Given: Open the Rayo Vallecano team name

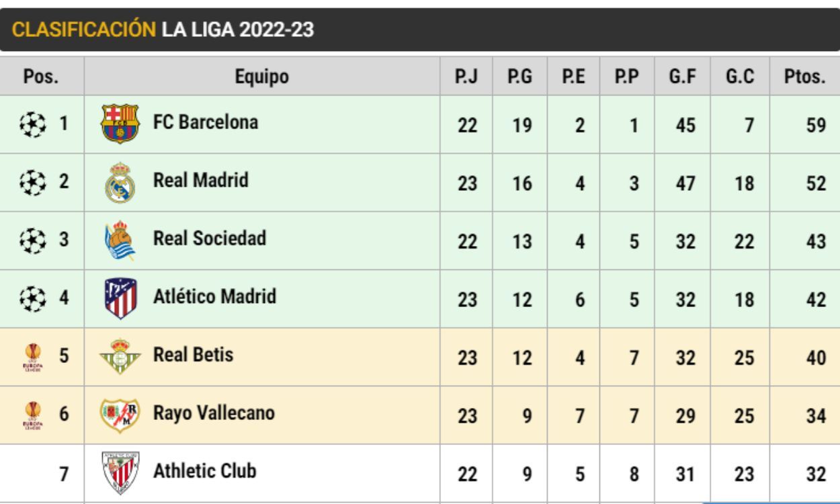Looking at the screenshot, I should point(214,413).
